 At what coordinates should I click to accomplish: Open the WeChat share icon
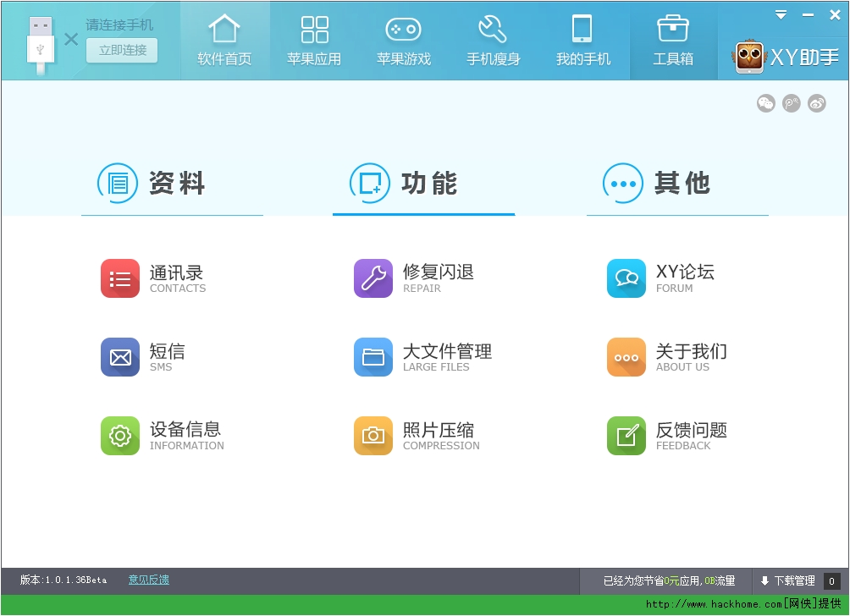[765, 103]
